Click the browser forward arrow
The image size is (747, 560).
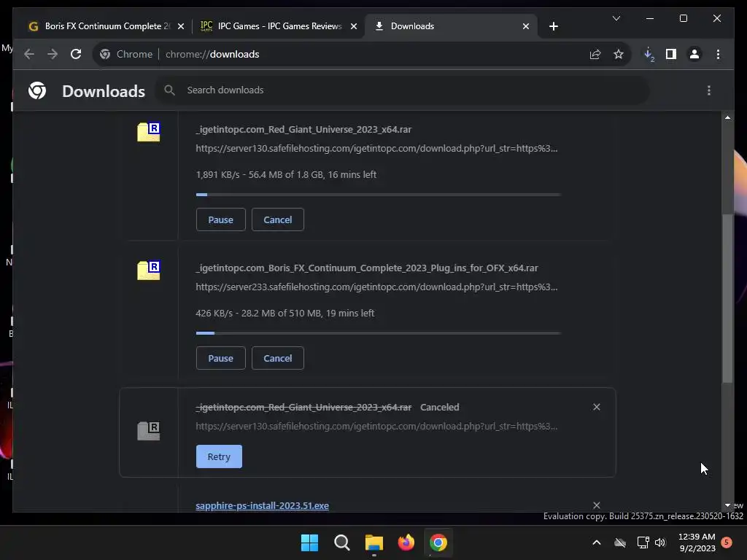click(x=53, y=54)
